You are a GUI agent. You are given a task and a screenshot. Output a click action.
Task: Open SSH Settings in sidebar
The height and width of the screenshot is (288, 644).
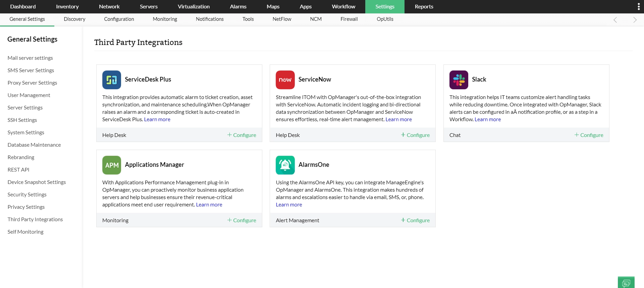click(x=22, y=120)
